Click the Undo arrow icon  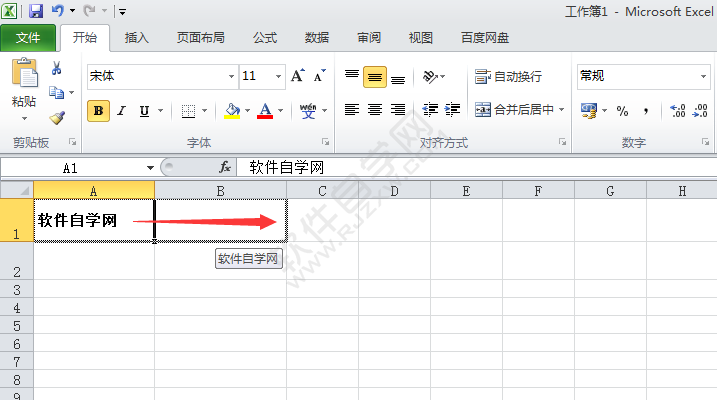[58, 10]
